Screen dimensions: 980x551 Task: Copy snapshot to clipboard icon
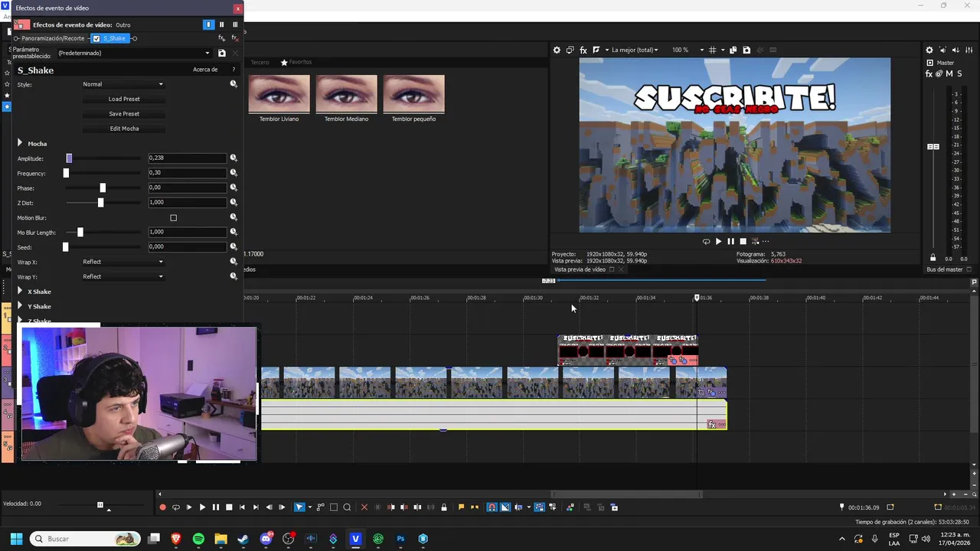click(x=733, y=50)
